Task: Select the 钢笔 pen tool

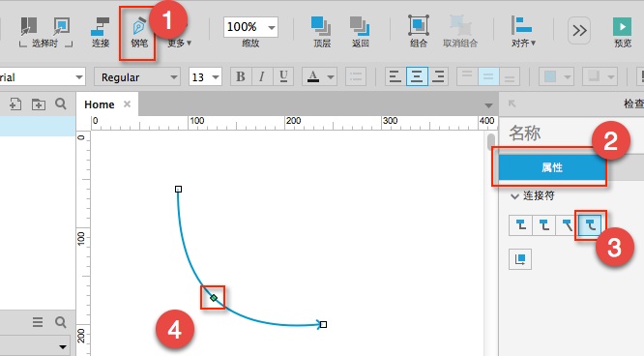Action: point(139,32)
